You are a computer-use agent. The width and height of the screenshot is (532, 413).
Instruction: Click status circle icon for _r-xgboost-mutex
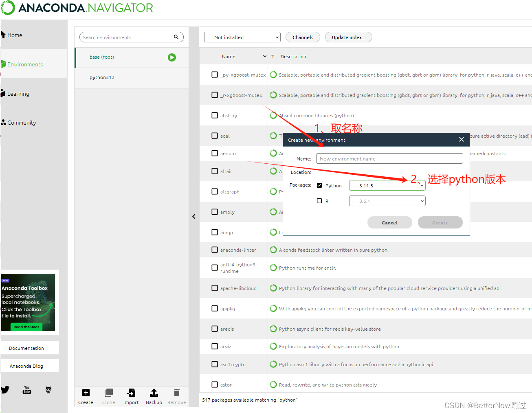[x=273, y=95]
